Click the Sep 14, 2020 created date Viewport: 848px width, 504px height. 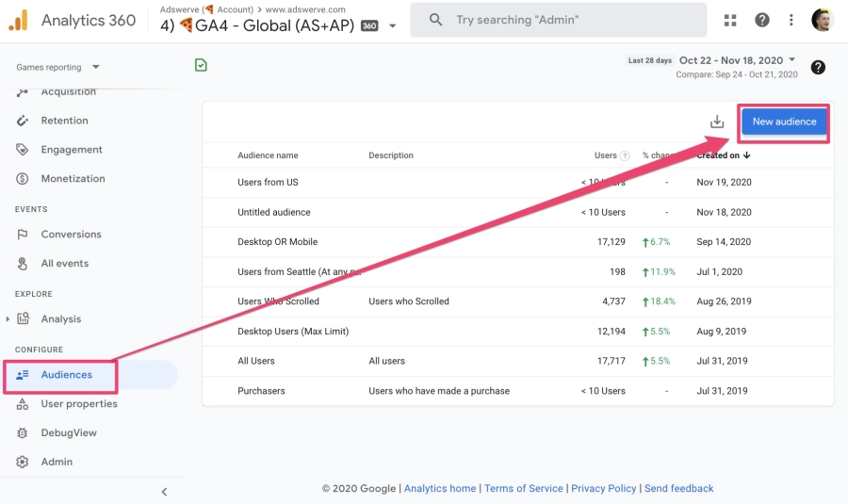724,242
